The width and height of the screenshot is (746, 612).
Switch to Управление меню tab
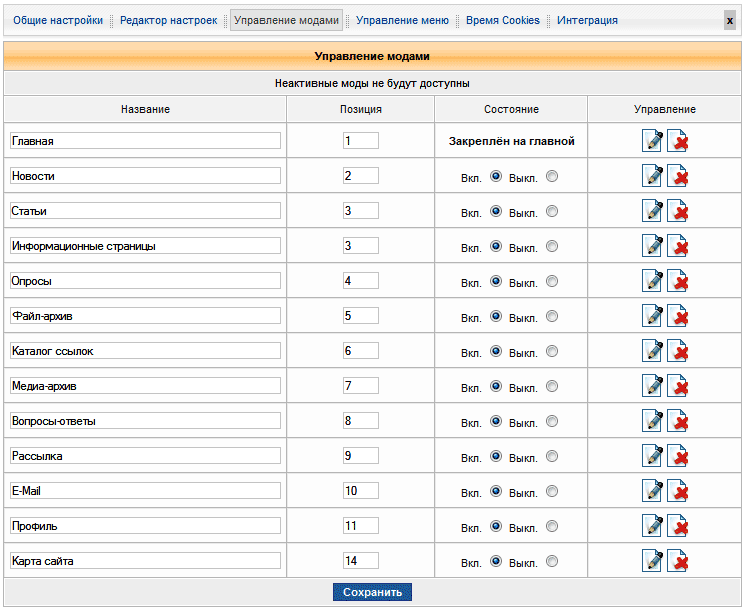click(x=402, y=20)
